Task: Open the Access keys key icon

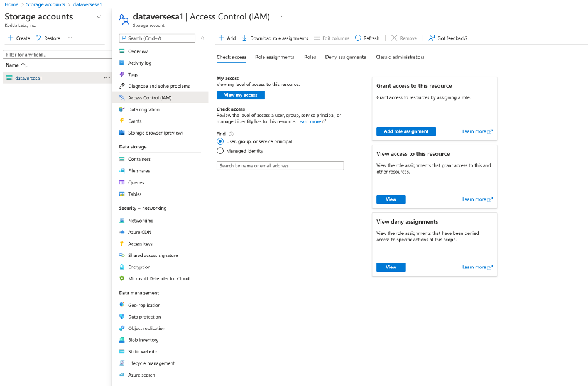Action: [x=122, y=244]
